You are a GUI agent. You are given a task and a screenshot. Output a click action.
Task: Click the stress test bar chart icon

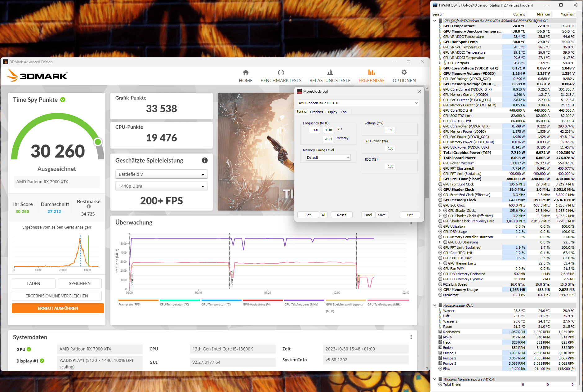[330, 72]
